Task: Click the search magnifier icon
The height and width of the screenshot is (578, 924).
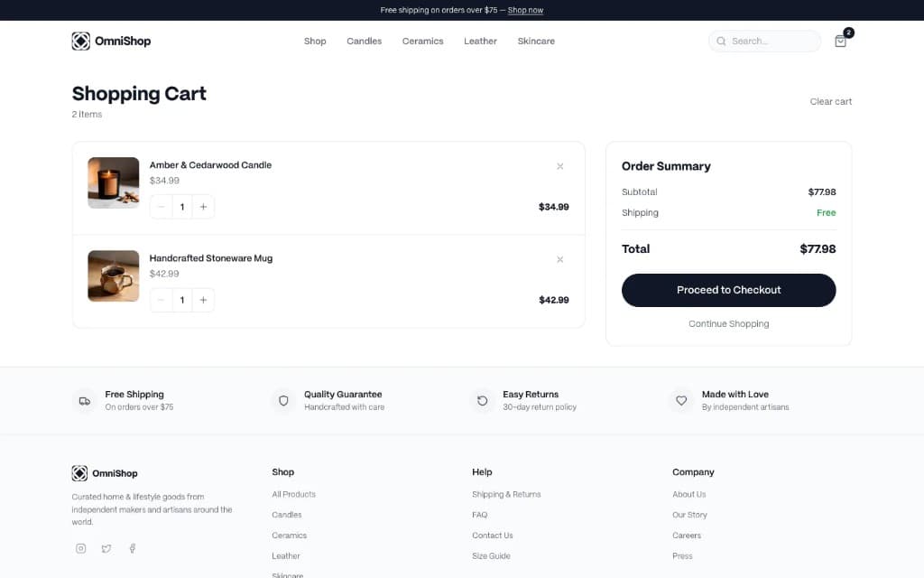Action: pos(721,42)
